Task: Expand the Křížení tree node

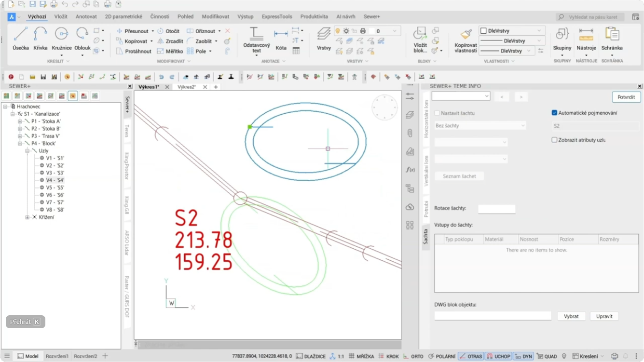Action: [x=27, y=217]
